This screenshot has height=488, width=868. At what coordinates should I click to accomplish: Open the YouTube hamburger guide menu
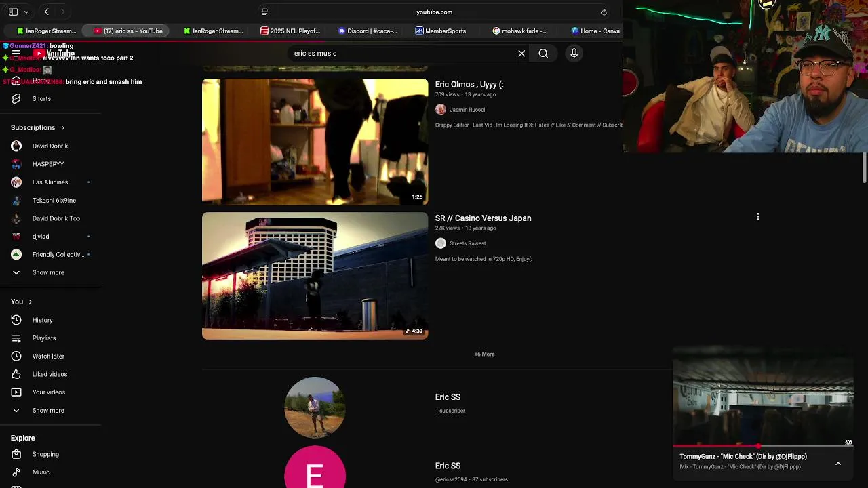[16, 54]
